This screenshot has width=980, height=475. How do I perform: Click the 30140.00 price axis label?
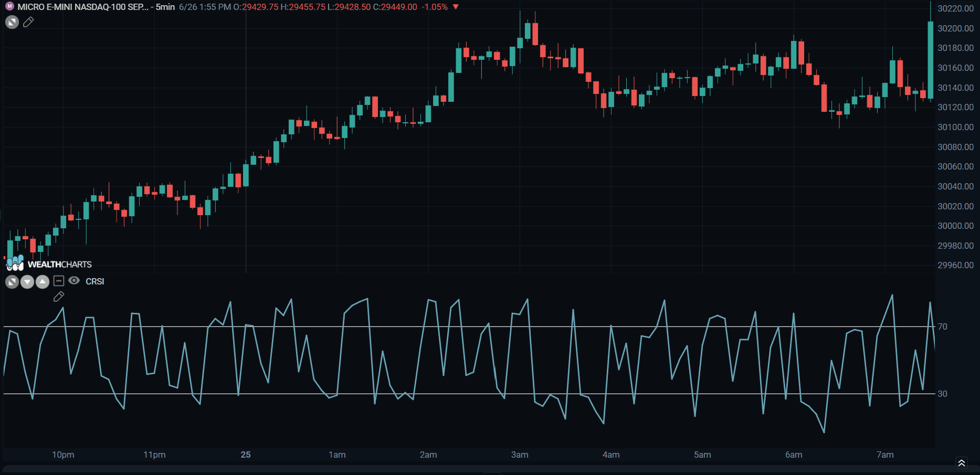tap(955, 88)
